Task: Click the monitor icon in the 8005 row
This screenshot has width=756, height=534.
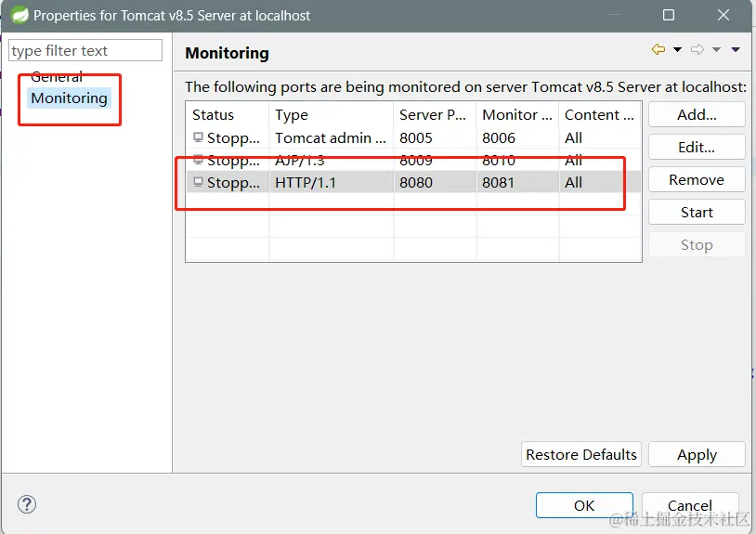Action: pyautogui.click(x=198, y=137)
